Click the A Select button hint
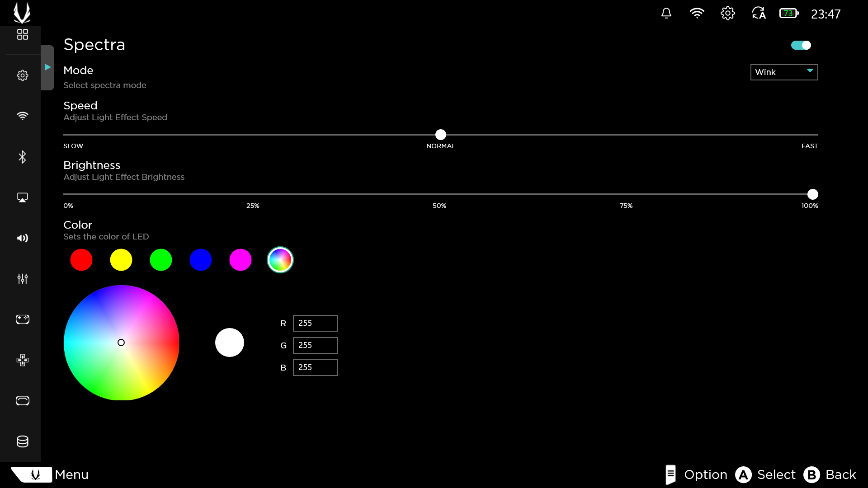This screenshot has width=868, height=488. (765, 474)
